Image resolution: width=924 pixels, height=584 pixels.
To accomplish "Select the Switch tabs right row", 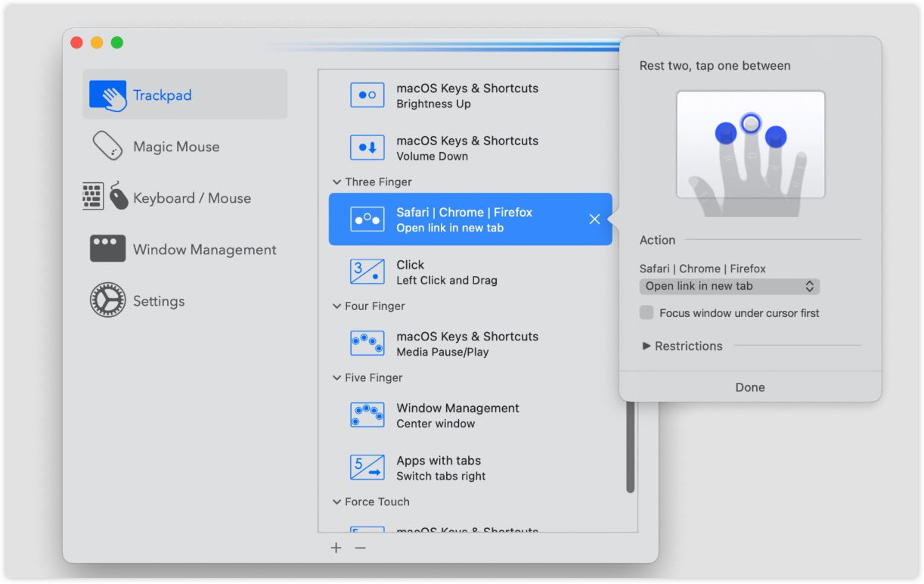I will click(x=470, y=468).
